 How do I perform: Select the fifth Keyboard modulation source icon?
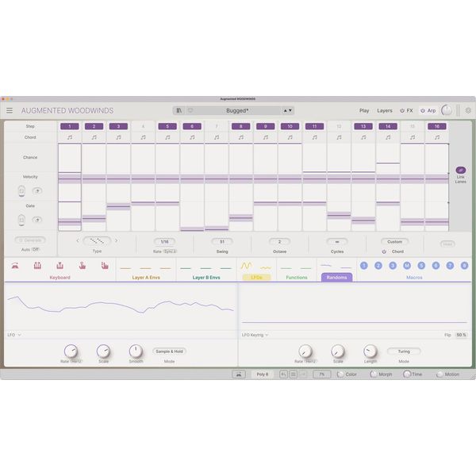pyautogui.click(x=105, y=266)
